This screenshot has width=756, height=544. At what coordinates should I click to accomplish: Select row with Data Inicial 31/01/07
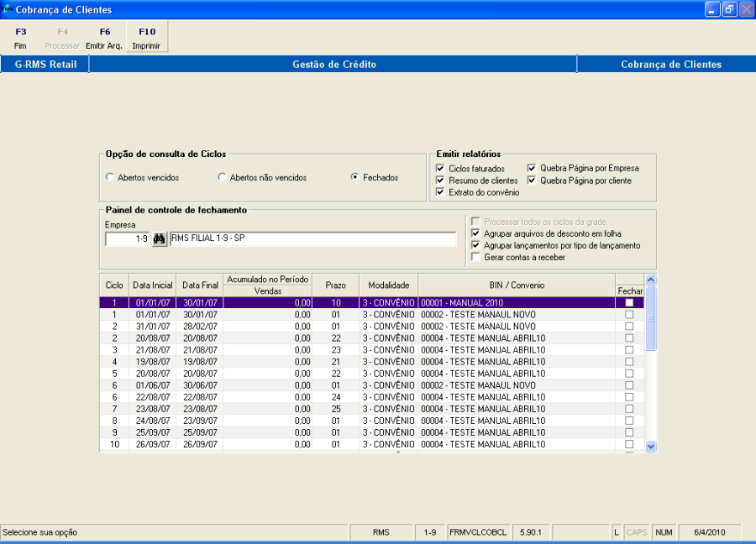(x=372, y=327)
